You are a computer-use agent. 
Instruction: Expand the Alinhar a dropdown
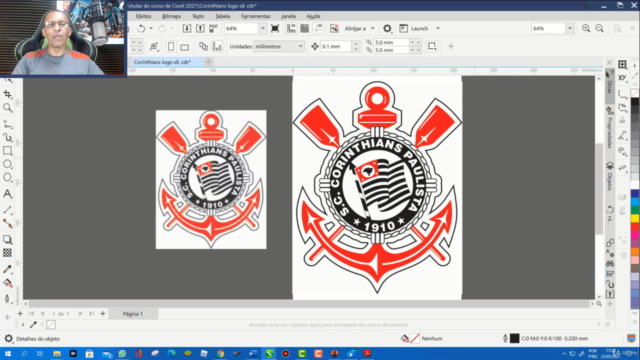tap(372, 29)
